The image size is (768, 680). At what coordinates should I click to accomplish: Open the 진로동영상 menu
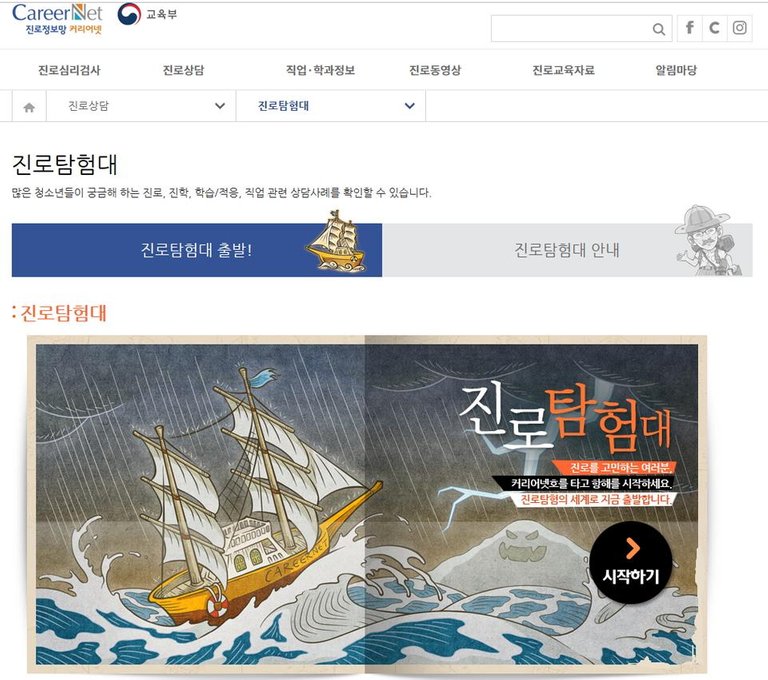pos(435,70)
